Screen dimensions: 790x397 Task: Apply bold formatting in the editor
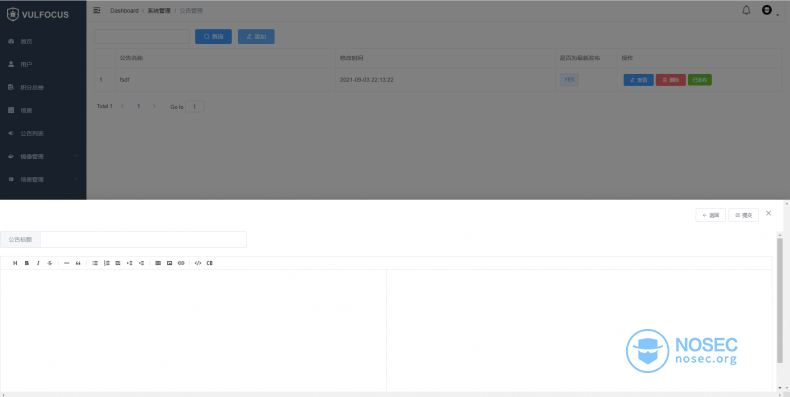click(x=27, y=263)
